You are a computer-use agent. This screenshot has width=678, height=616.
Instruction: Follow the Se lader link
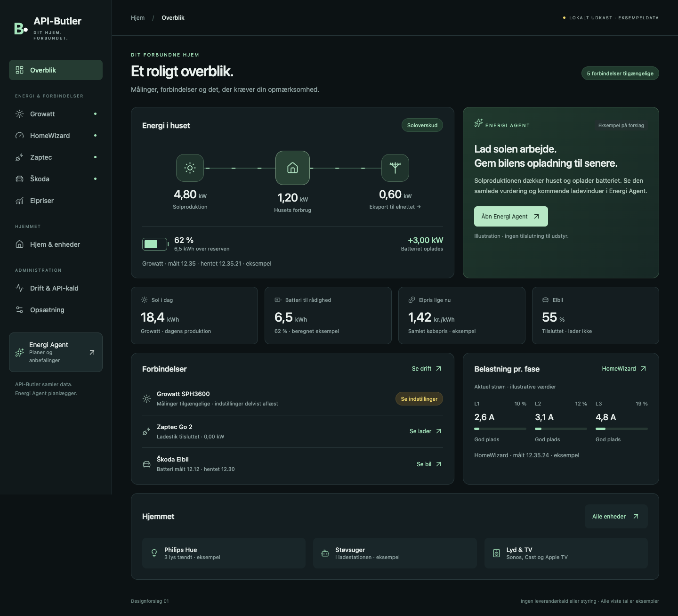click(x=426, y=431)
